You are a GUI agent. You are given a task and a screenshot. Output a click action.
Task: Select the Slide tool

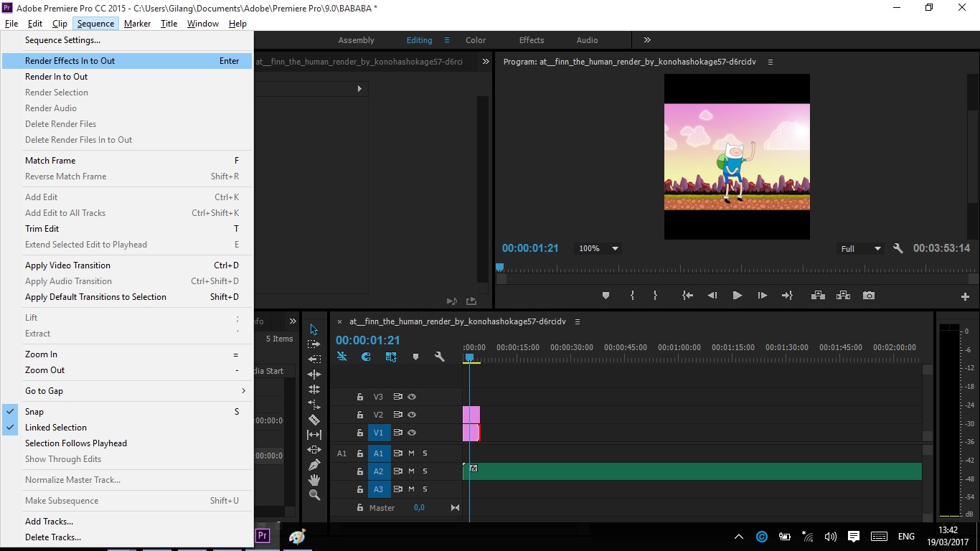314,450
